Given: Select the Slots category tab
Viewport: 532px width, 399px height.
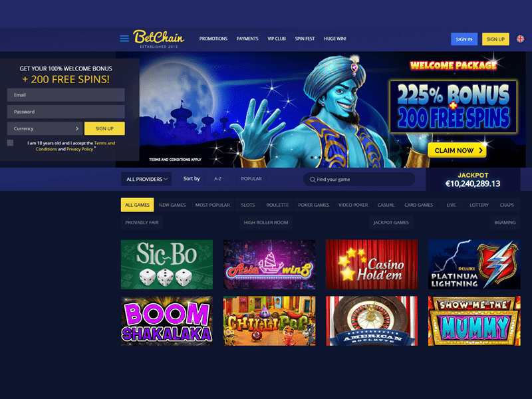Looking at the screenshot, I should [x=247, y=205].
